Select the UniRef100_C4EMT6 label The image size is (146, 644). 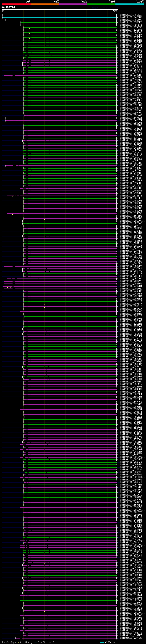click(x=131, y=153)
